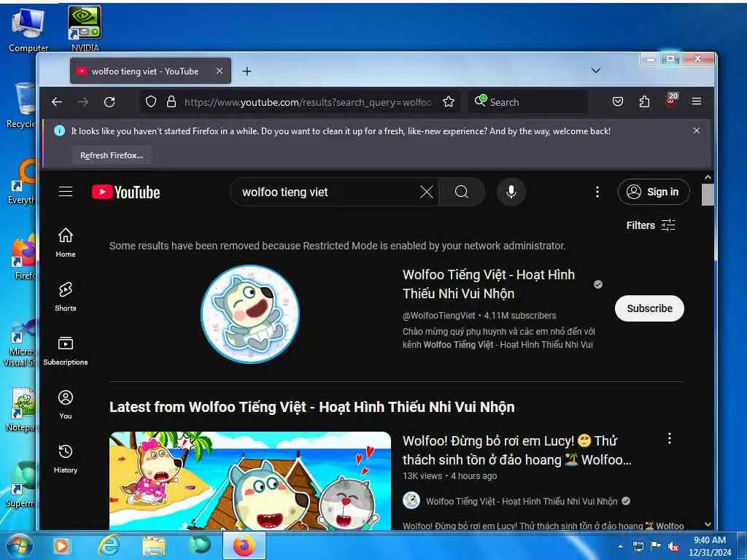Open Home in the YouTube sidebar
This screenshot has width=747, height=560.
click(x=65, y=242)
